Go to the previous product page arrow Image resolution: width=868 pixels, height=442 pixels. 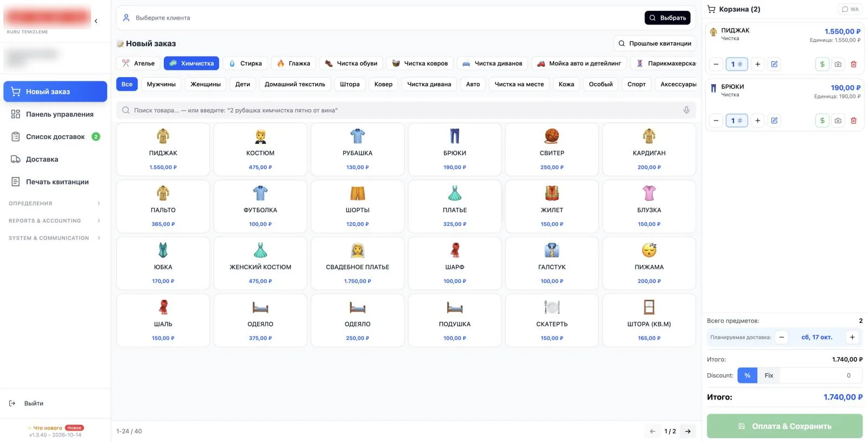[x=653, y=431]
